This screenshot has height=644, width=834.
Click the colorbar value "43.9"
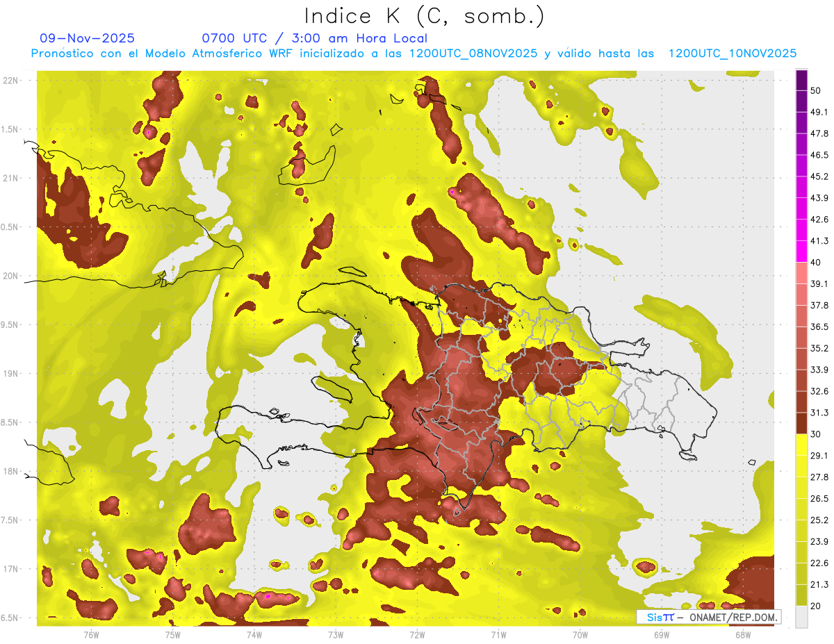[x=819, y=198]
